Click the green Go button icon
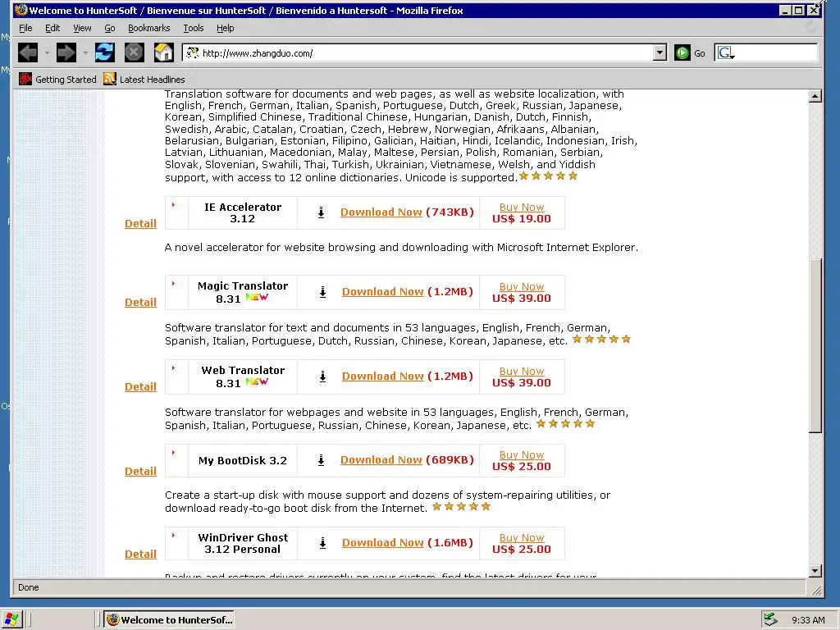The height and width of the screenshot is (630, 840). pyautogui.click(x=682, y=52)
